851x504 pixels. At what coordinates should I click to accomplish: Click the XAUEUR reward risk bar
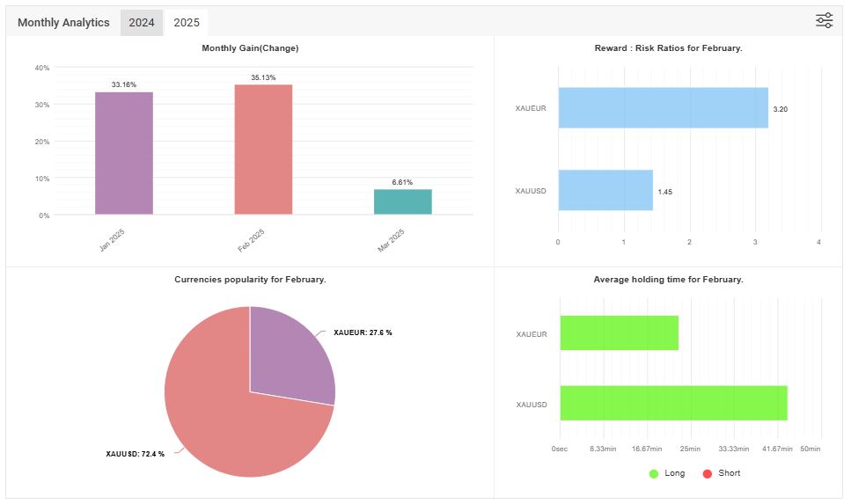tap(663, 108)
